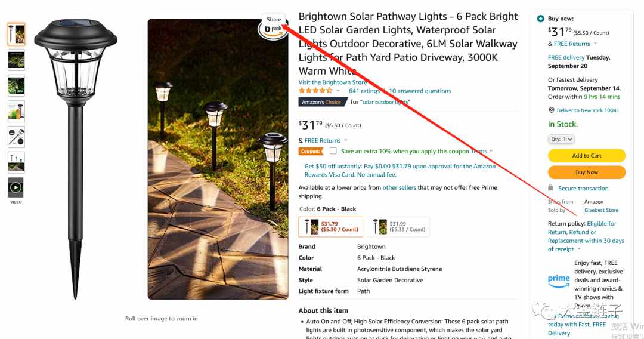
Task: Open the Share button above the image
Action: (274, 19)
